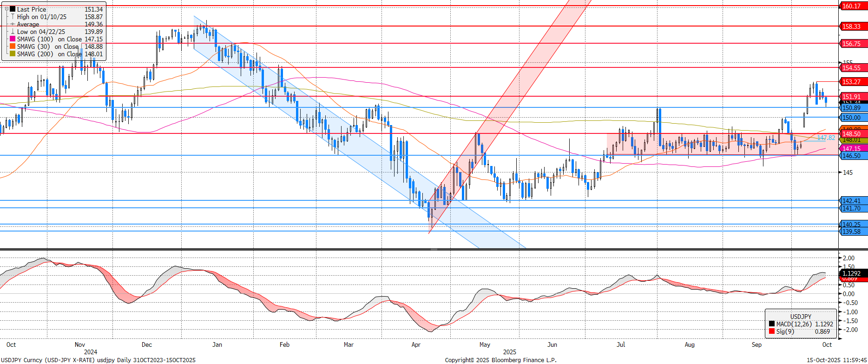Screen dimensions: 868x364
Task: Click the red Sig(9) legend swatch
Action: pyautogui.click(x=771, y=331)
